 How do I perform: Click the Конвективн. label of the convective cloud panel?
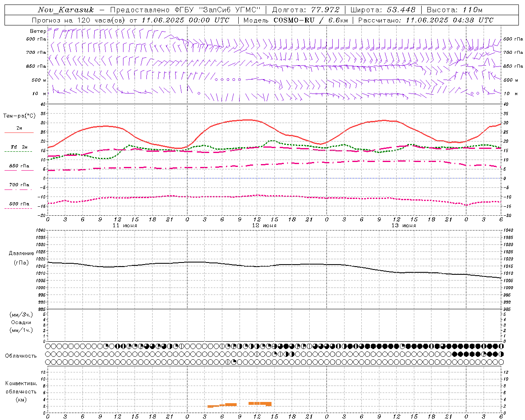click(21, 383)
